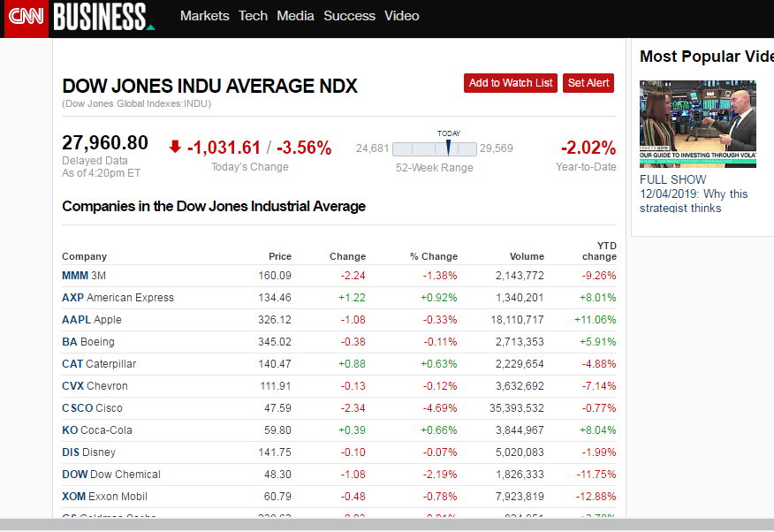
Task: Open the CAT Caterpillar stock link
Action: click(99, 364)
